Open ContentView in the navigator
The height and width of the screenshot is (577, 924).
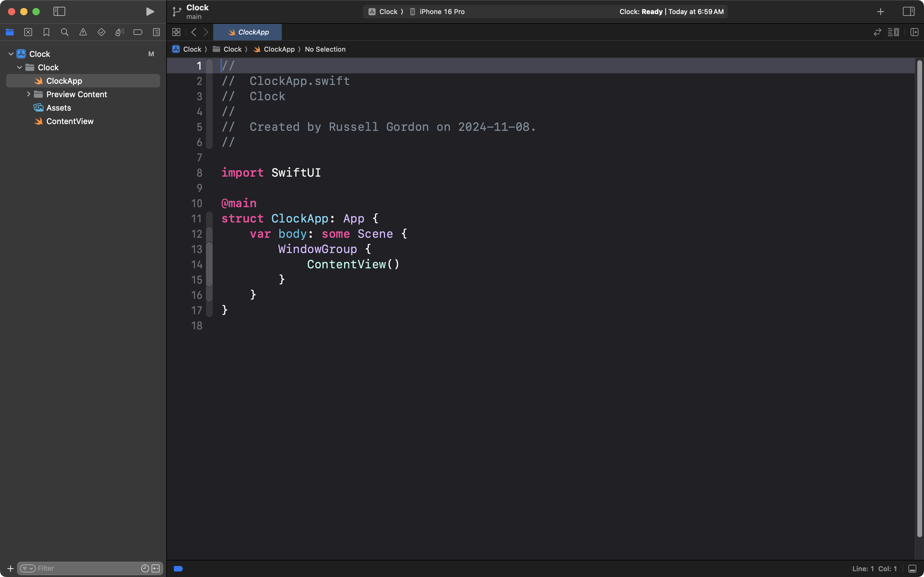coord(70,121)
